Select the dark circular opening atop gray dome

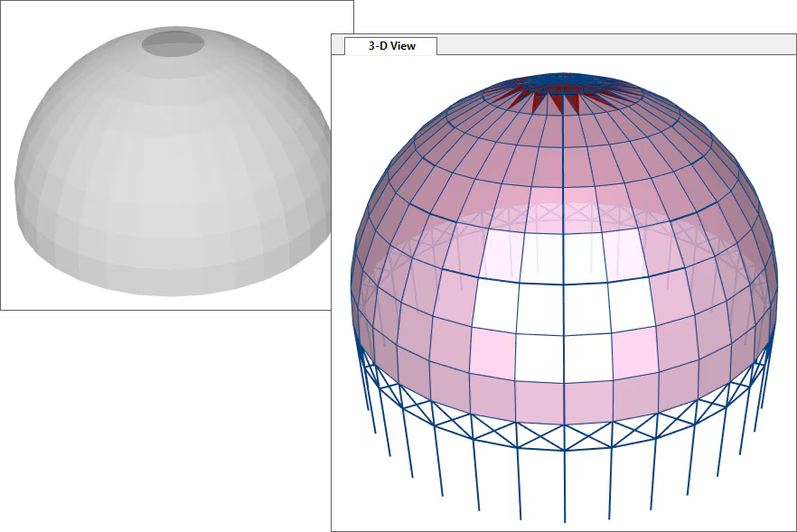pyautogui.click(x=173, y=42)
